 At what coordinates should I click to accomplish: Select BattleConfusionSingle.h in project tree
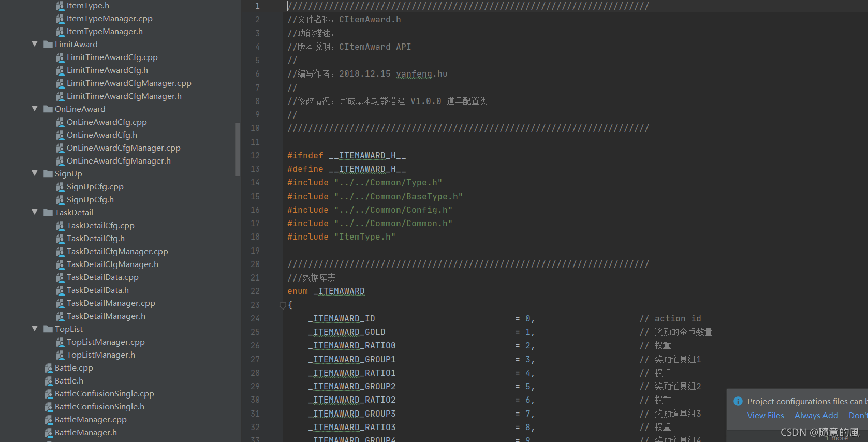point(99,407)
